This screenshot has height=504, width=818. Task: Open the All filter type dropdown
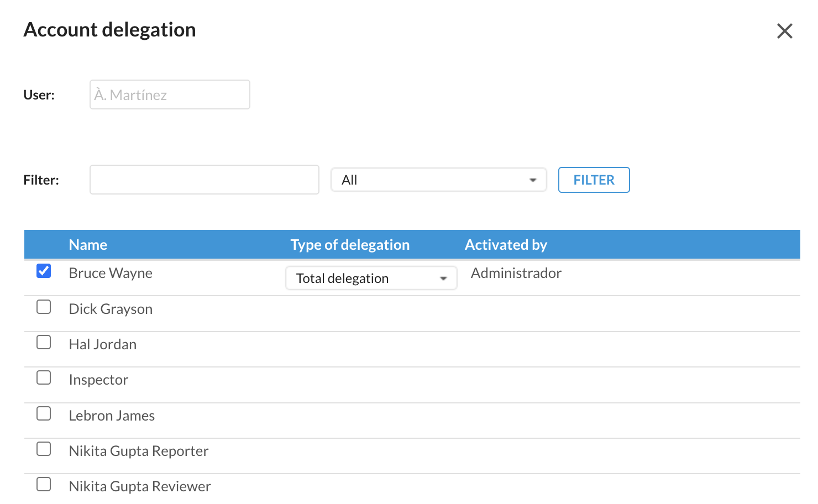(438, 180)
